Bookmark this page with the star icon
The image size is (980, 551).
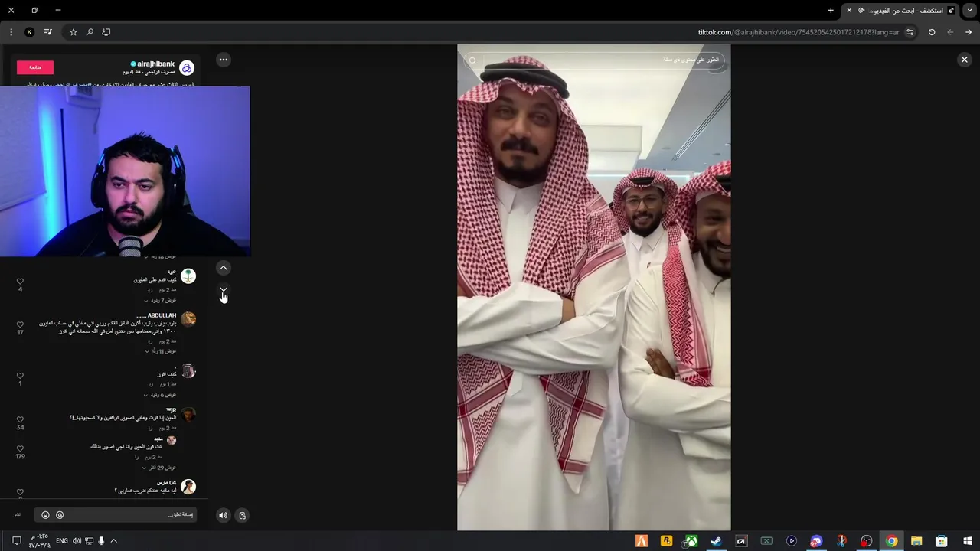(73, 32)
